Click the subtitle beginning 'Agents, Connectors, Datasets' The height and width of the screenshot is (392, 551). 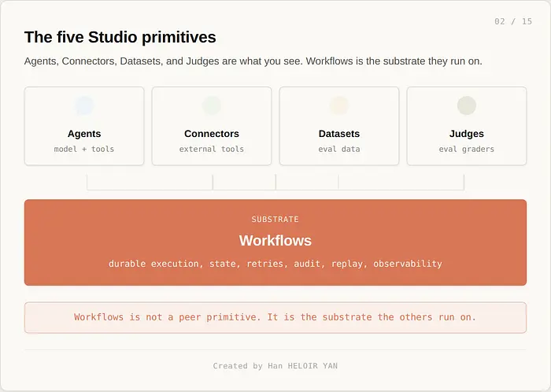[253, 61]
